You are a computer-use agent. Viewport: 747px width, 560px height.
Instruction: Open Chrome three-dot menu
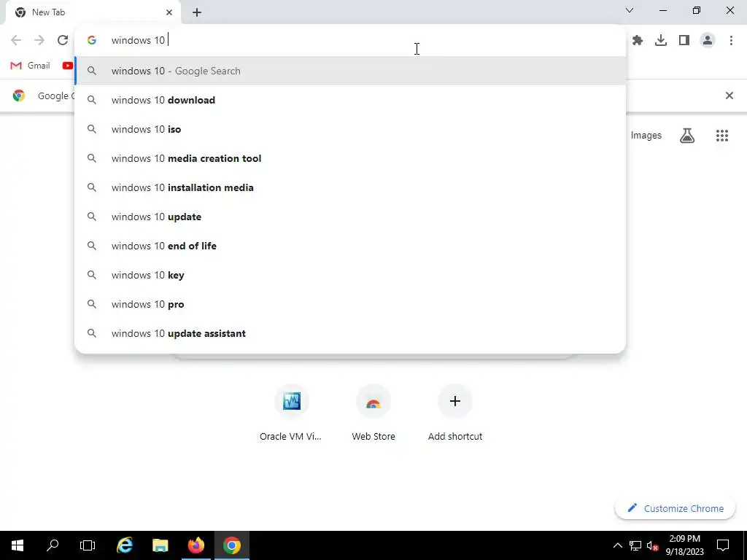pos(731,41)
